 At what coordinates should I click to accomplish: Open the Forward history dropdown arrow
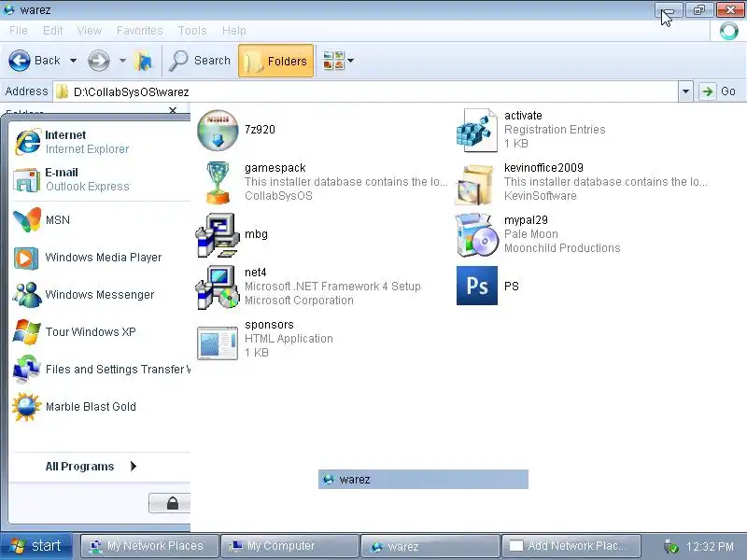pos(122,61)
